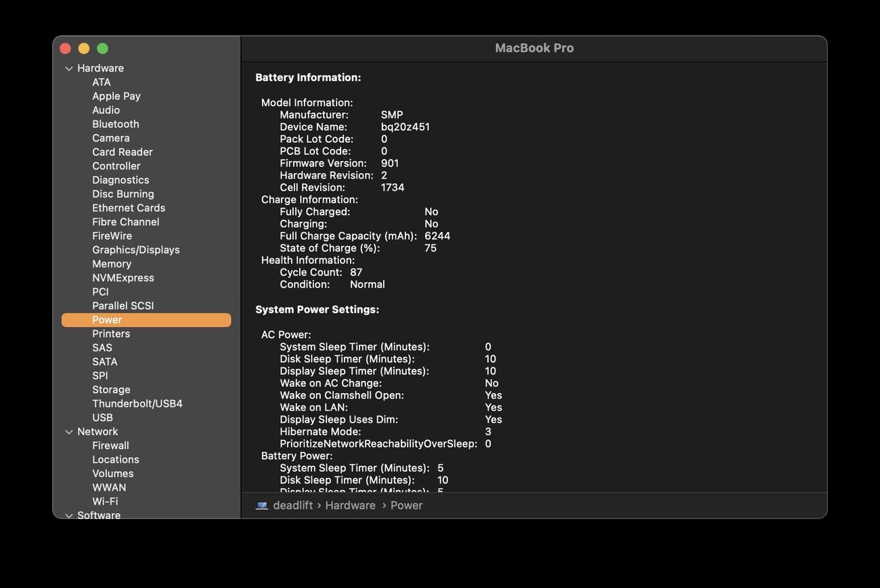
Task: Open the WWAN entry
Action: [x=109, y=488]
